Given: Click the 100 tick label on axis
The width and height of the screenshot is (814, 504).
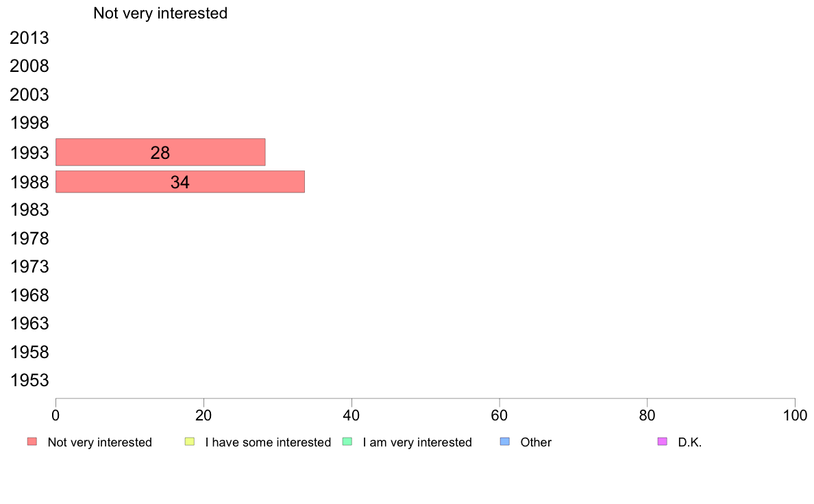Looking at the screenshot, I should [795, 415].
